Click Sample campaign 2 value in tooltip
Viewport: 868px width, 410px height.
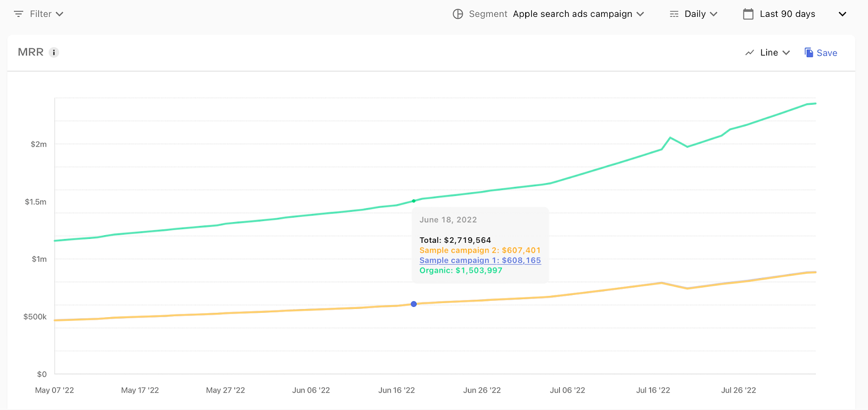pos(521,250)
